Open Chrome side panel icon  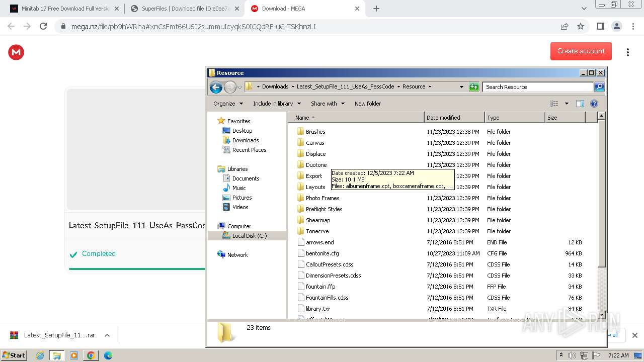pos(600,26)
